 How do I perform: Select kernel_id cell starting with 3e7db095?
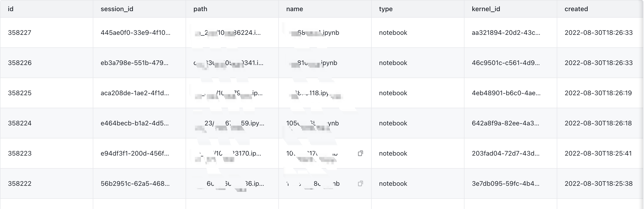click(506, 183)
